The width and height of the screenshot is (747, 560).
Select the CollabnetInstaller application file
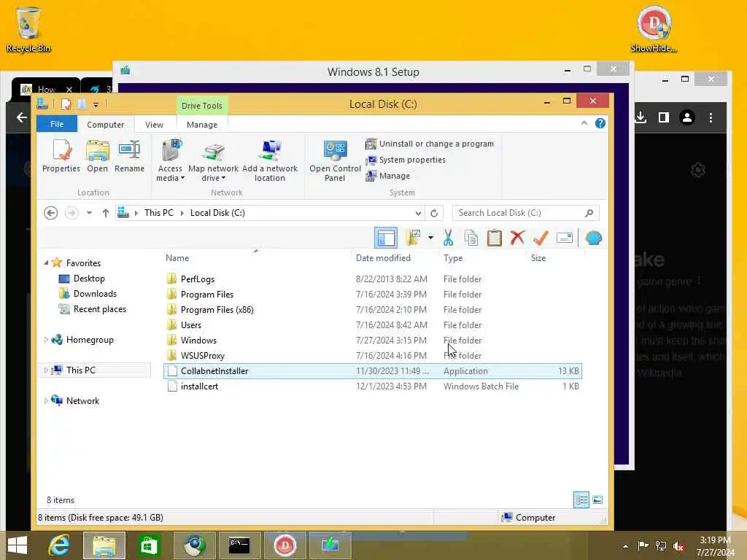point(373,371)
